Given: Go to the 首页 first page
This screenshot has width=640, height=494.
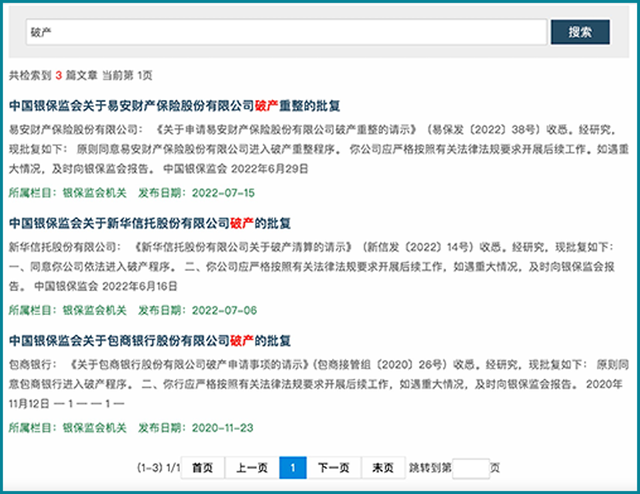Looking at the screenshot, I should pos(202,467).
